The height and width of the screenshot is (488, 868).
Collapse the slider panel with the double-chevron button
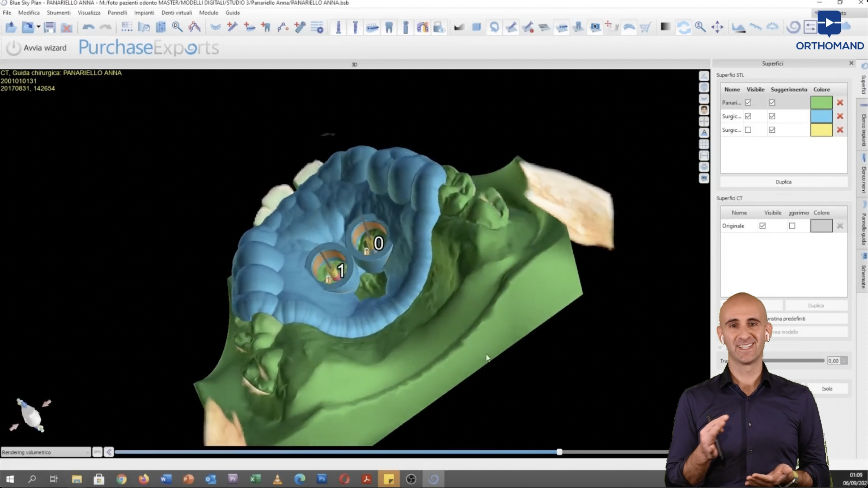pos(109,452)
